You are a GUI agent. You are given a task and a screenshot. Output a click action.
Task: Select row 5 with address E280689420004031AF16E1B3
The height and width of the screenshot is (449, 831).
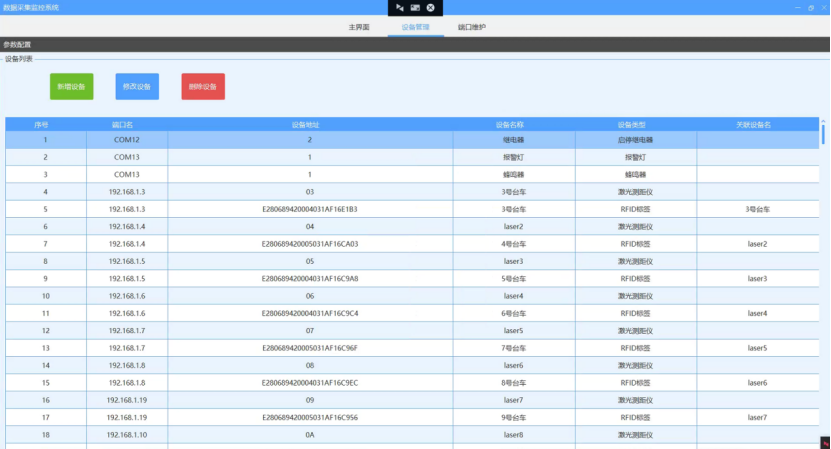click(x=412, y=209)
